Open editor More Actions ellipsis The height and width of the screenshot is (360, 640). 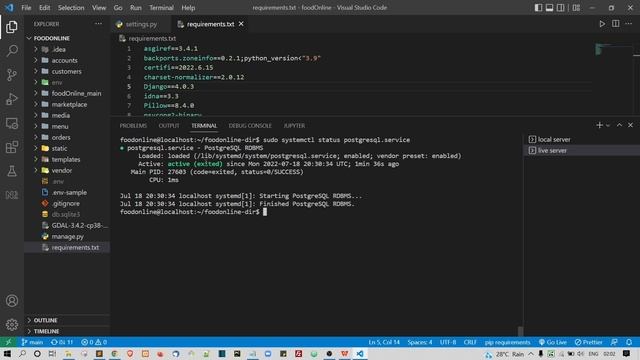pos(629,24)
